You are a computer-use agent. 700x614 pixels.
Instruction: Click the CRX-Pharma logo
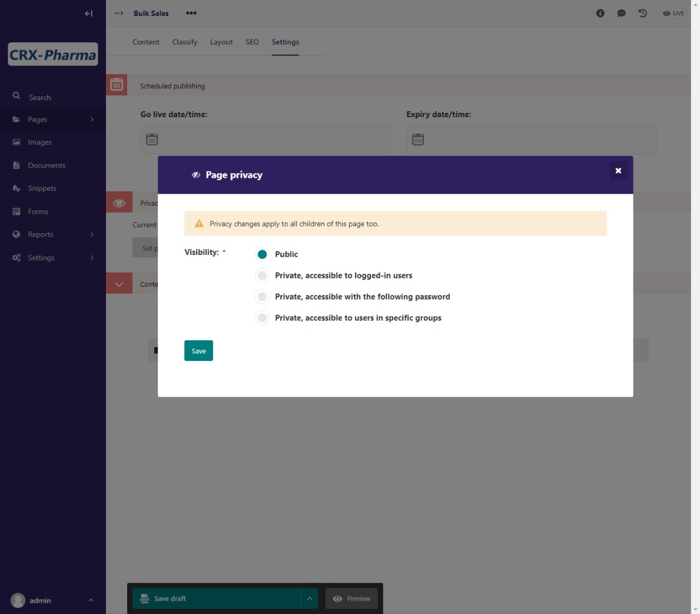pos(53,55)
